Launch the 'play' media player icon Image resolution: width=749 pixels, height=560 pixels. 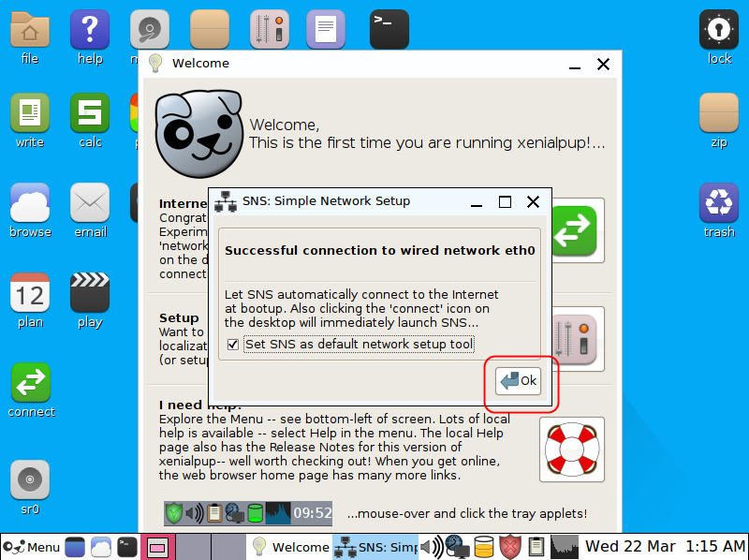pyautogui.click(x=90, y=293)
